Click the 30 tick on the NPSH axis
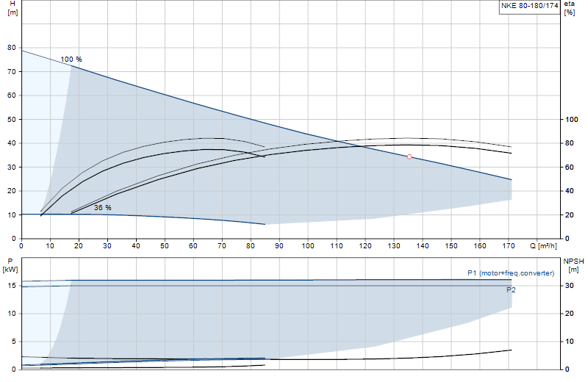The height and width of the screenshot is (382, 588). (569, 286)
